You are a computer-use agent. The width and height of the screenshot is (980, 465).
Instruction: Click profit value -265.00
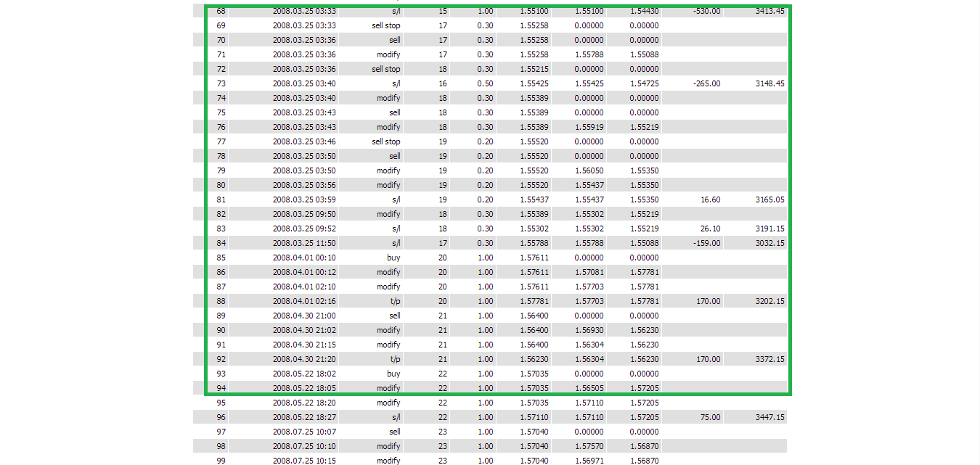click(x=707, y=83)
